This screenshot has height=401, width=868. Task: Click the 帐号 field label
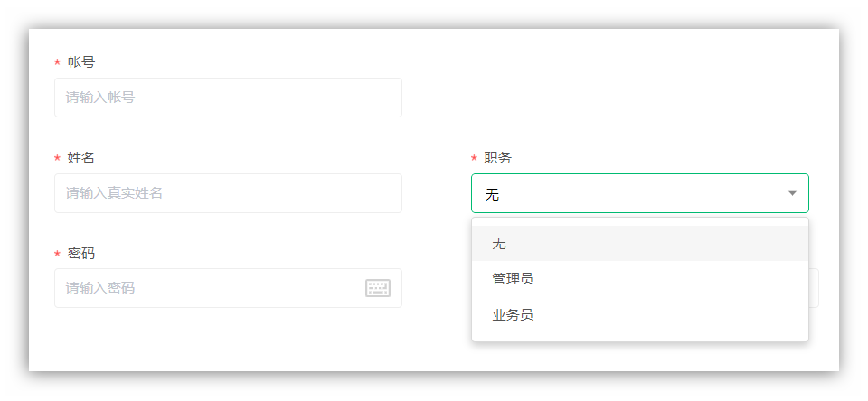pos(81,62)
